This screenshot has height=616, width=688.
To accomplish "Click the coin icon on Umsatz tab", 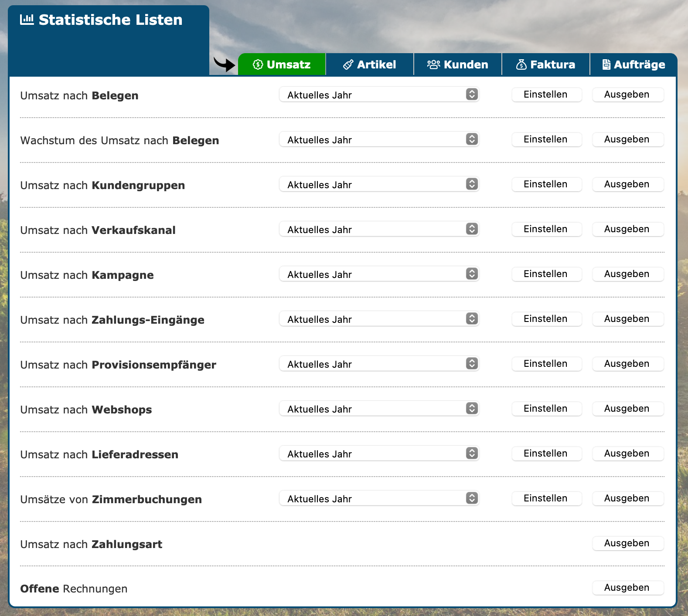I will click(x=258, y=65).
